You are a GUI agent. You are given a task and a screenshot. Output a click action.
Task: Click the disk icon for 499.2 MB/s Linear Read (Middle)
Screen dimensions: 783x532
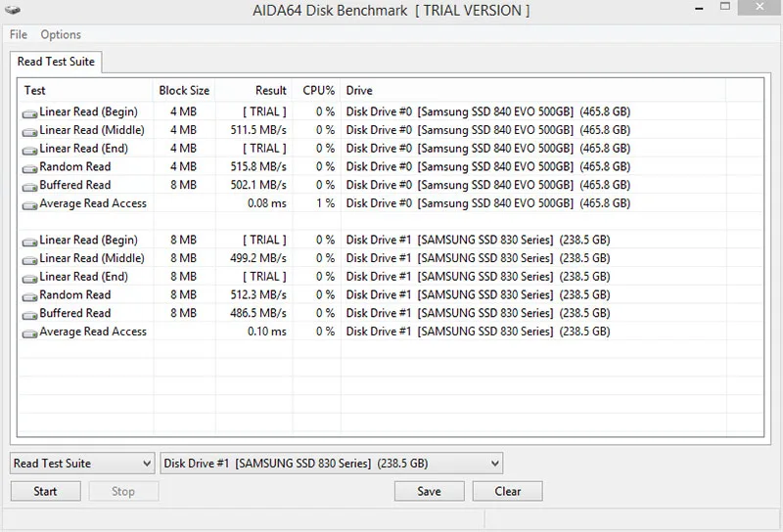(x=30, y=259)
